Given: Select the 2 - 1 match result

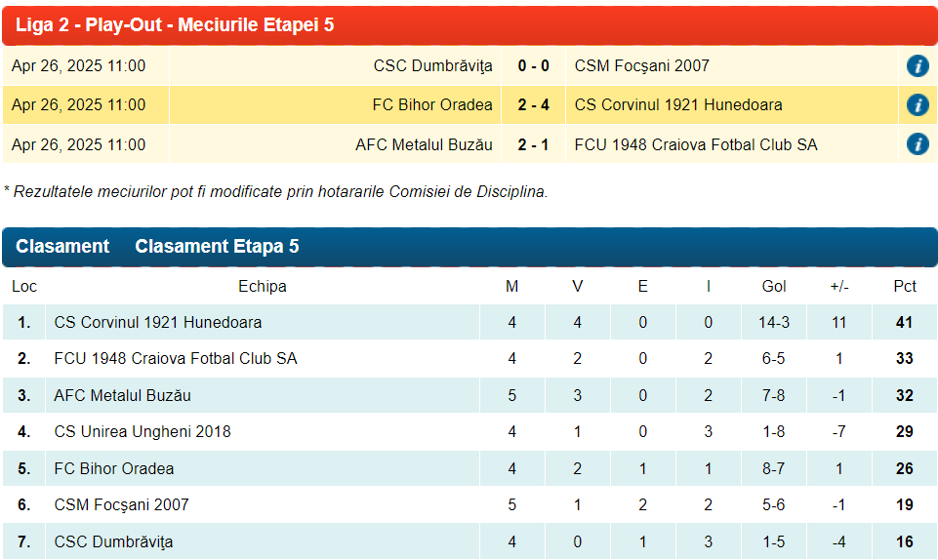Looking at the screenshot, I should pyautogui.click(x=533, y=145).
